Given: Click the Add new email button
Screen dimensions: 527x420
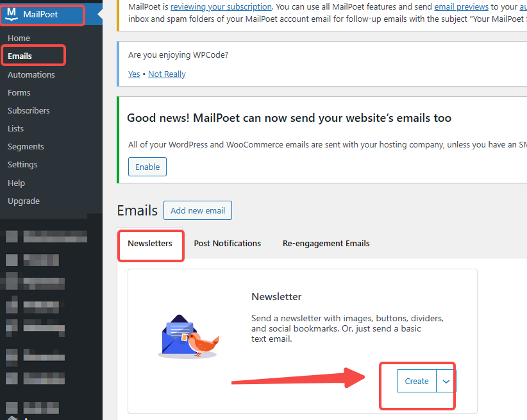Looking at the screenshot, I should click(197, 210).
